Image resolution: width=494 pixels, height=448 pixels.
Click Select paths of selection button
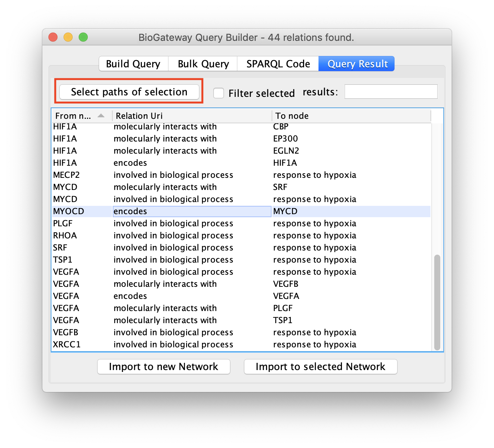(x=129, y=92)
